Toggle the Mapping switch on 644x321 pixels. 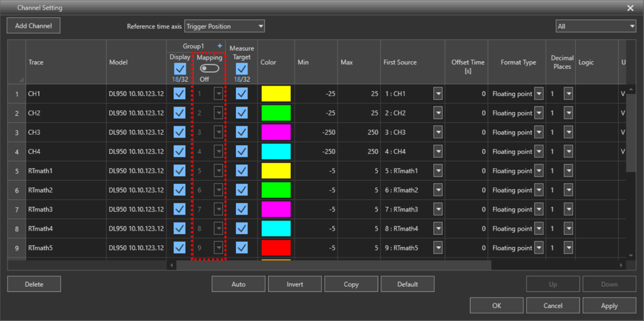[209, 68]
